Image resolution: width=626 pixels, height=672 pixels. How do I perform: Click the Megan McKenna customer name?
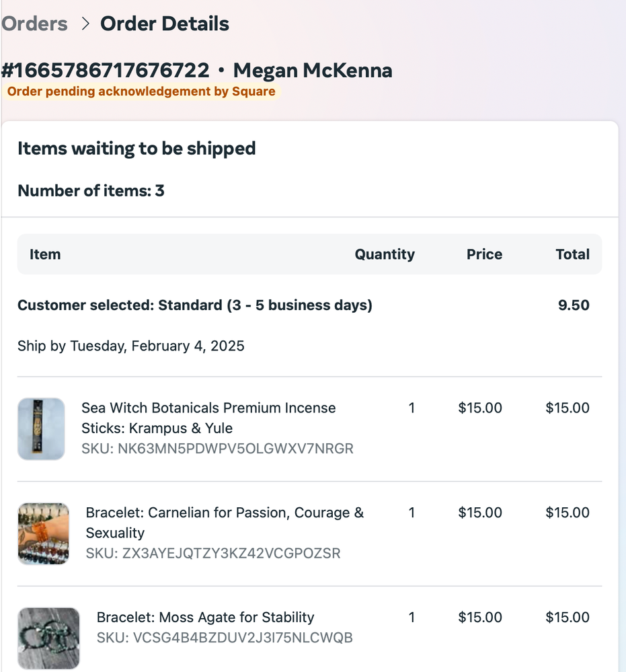pos(313,71)
